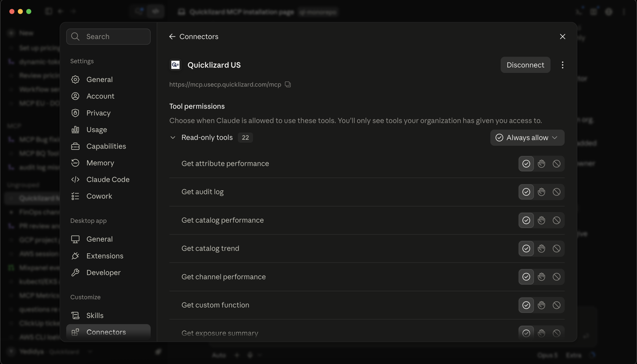Click the Get catalog trend tool name
Viewport: 637px width, 364px height.
[x=210, y=249]
